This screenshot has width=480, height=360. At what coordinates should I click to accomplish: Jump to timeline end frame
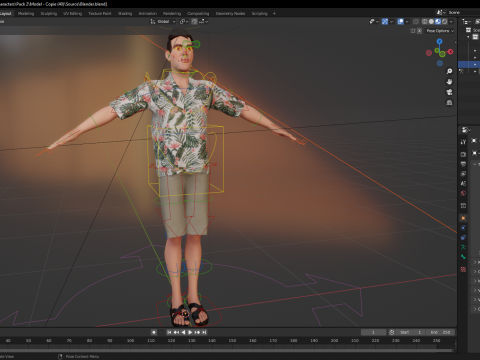tap(204, 332)
